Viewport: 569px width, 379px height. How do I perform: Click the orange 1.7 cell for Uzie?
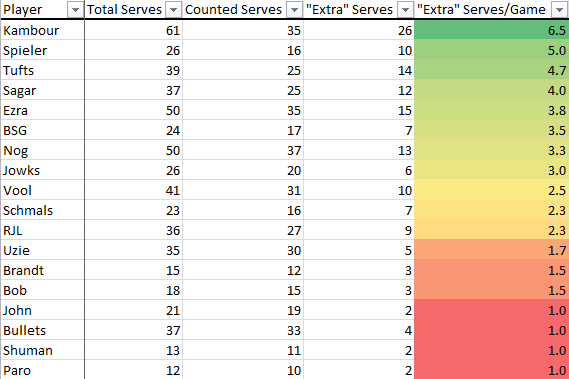click(491, 250)
